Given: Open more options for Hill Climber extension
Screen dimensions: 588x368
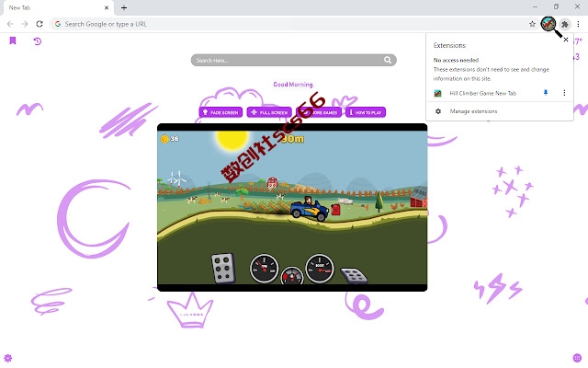Looking at the screenshot, I should [x=564, y=93].
